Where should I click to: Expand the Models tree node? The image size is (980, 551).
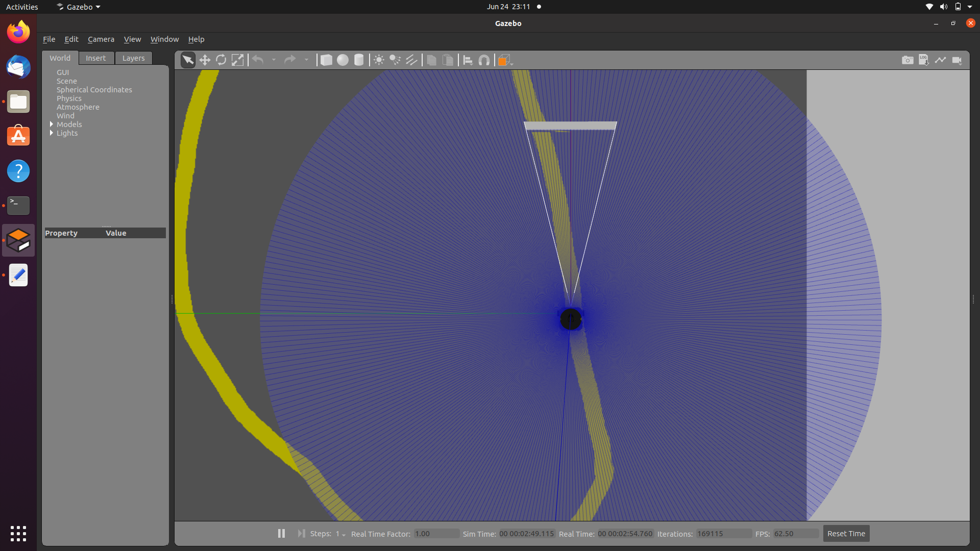pyautogui.click(x=52, y=124)
